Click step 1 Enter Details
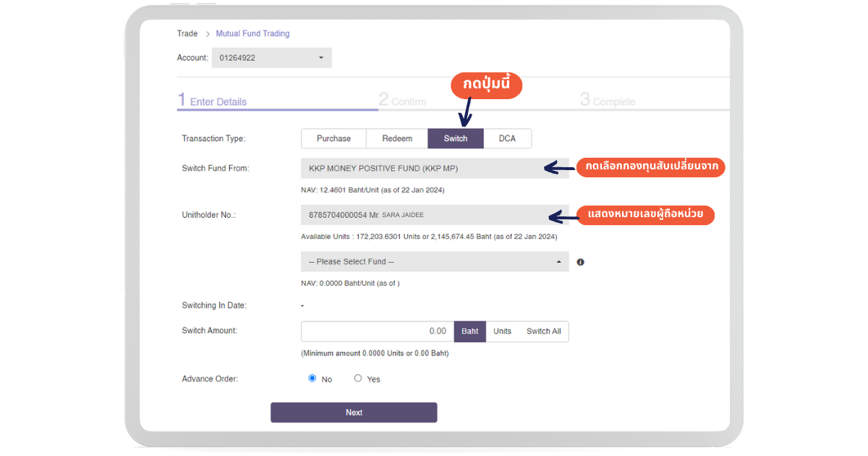868x456 pixels. (213, 101)
